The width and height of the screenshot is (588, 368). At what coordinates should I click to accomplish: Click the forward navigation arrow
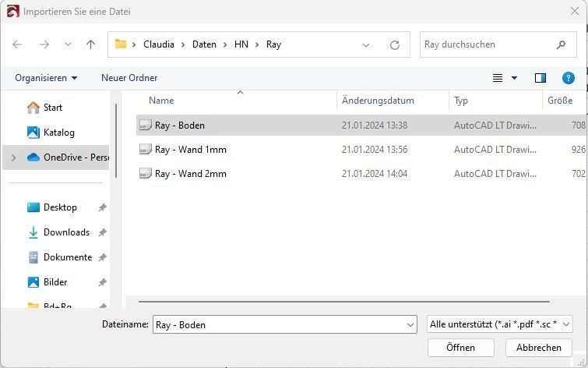tap(44, 45)
